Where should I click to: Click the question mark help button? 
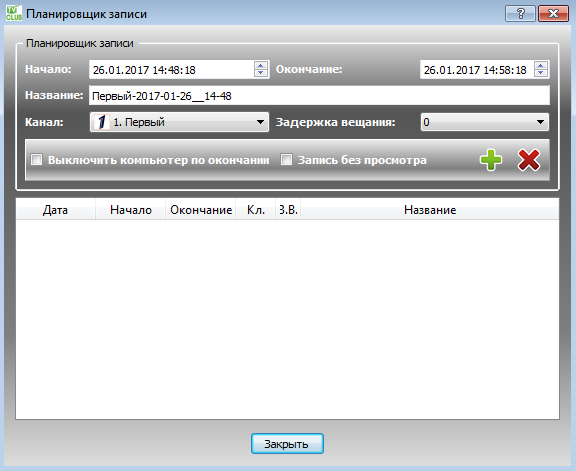point(520,14)
